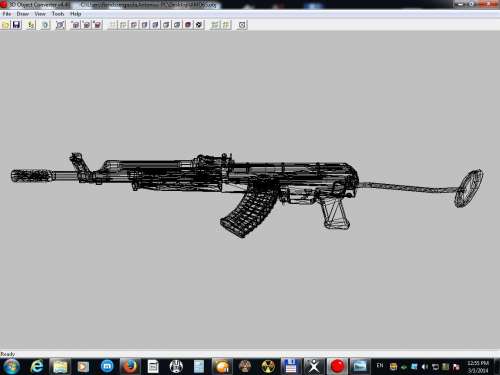Click the rightmost toolbar icon with framed circle
The width and height of the screenshot is (500, 375).
[x=242, y=25]
